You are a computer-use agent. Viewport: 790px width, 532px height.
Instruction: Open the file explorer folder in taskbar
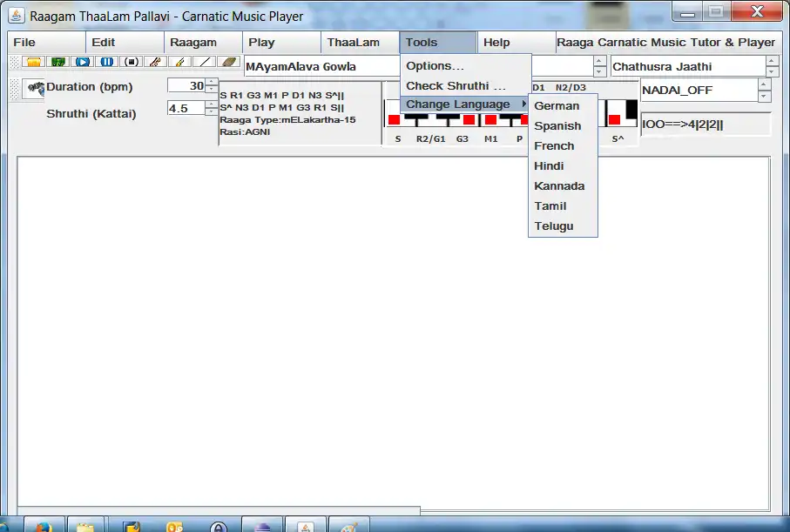[85, 525]
